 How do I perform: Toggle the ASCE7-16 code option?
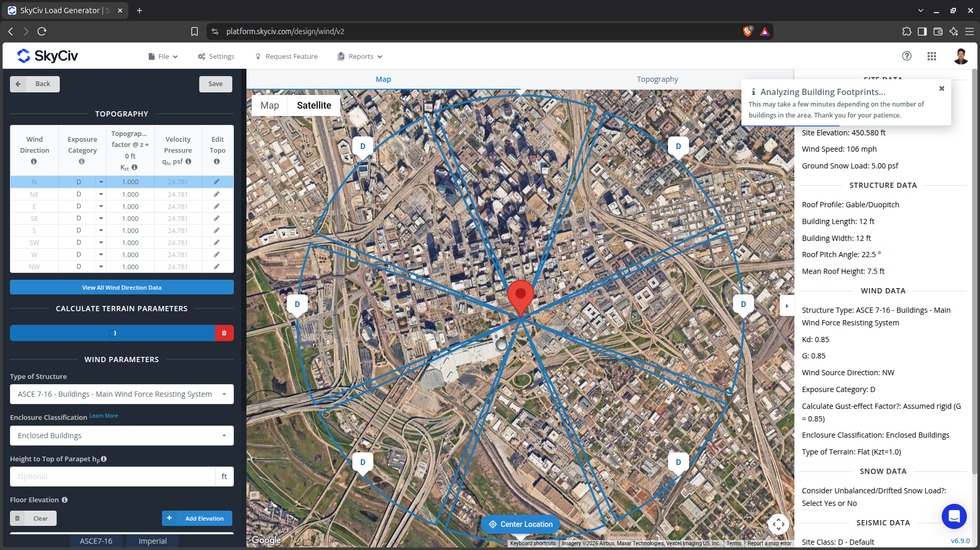(x=96, y=541)
